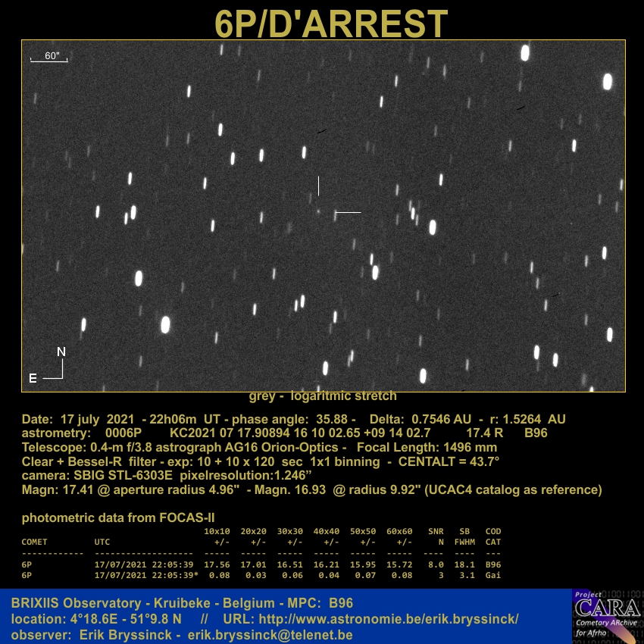Click the SB value 18.1
The image size is (644, 644).
[x=464, y=564]
